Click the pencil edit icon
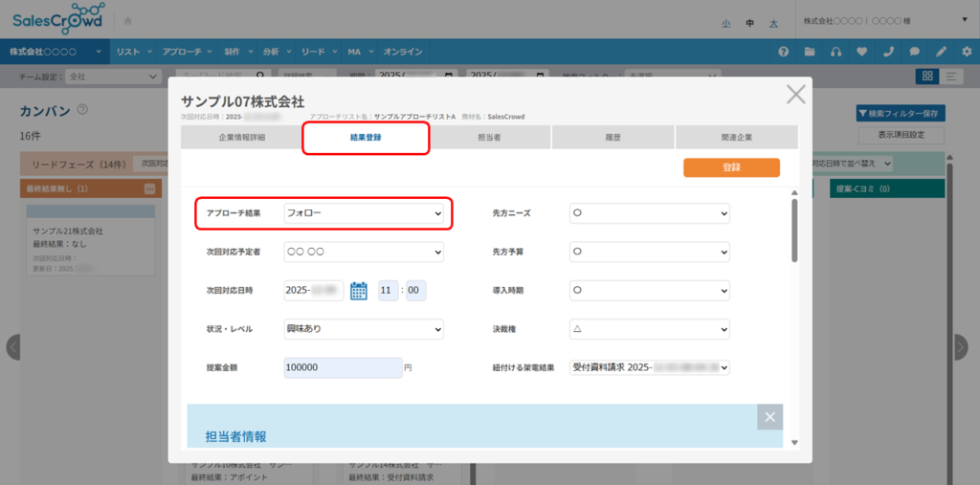Screen dimensions: 980x485 [942, 52]
